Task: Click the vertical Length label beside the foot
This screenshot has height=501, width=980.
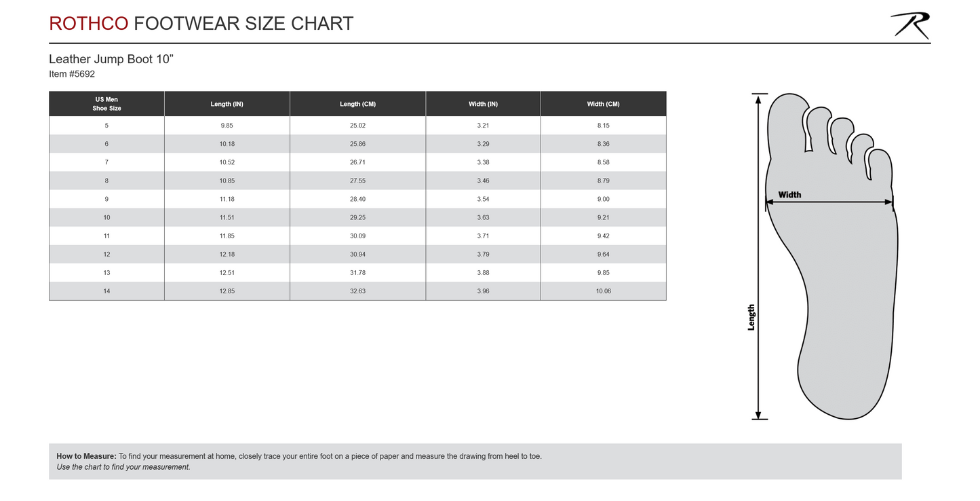Action: coord(751,317)
